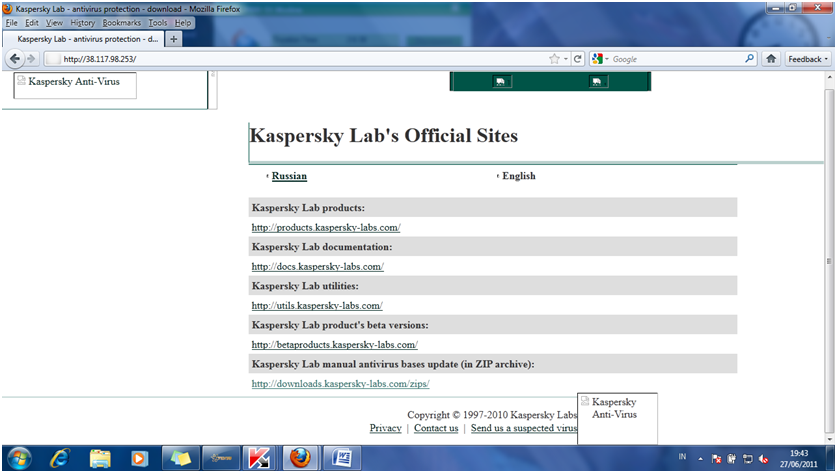This screenshot has height=473, width=837.
Task: Reload the current page
Action: tap(578, 59)
